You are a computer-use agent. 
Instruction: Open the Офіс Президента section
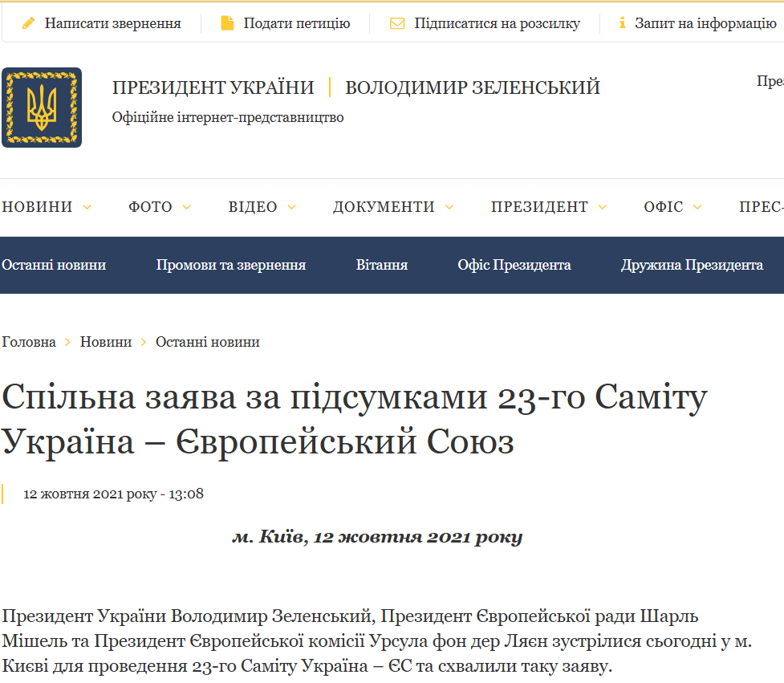click(514, 263)
